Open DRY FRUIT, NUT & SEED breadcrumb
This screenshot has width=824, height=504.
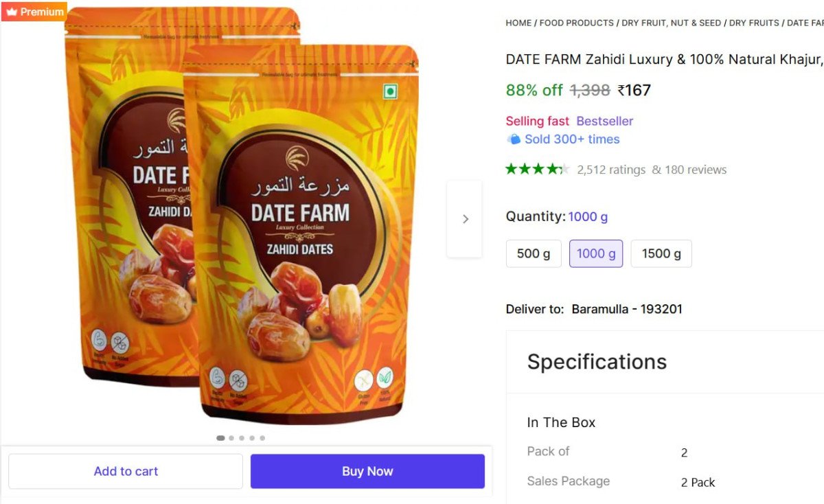click(x=671, y=23)
